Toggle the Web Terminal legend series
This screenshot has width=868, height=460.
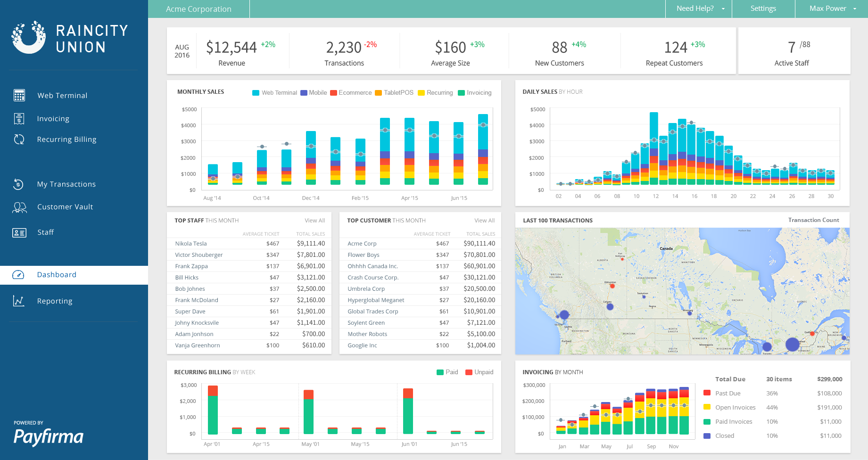275,93
